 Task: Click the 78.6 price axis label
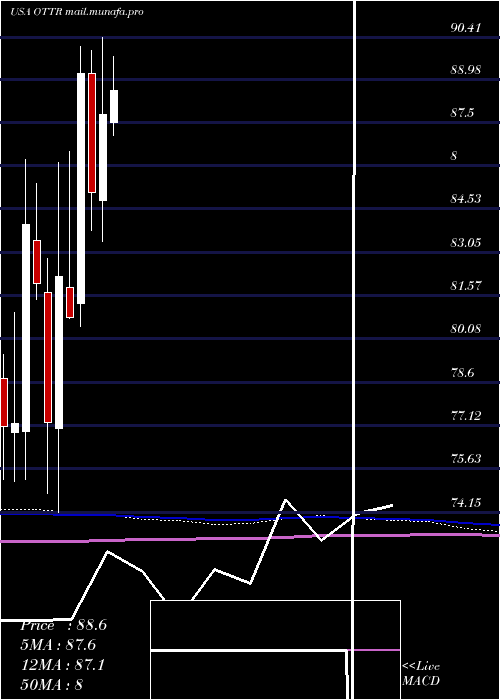pyautogui.click(x=462, y=372)
